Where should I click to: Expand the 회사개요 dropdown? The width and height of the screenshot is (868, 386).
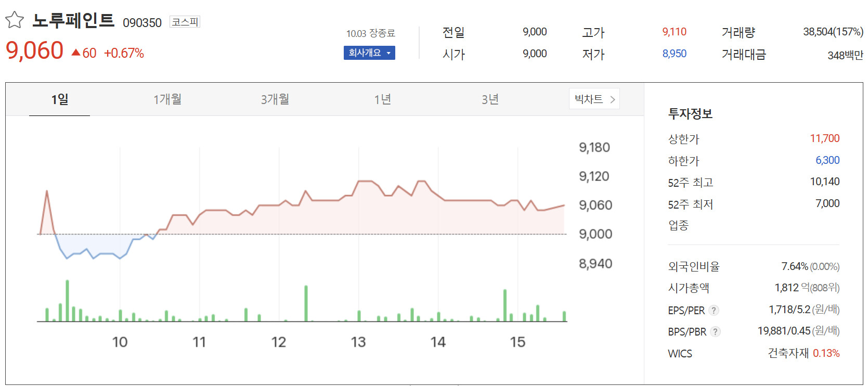[369, 53]
